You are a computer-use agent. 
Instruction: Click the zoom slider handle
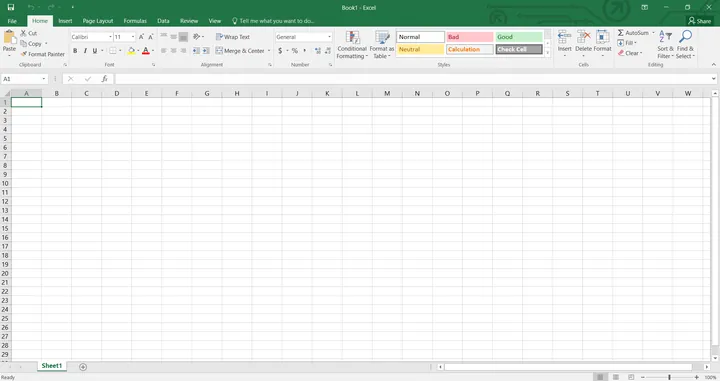click(669, 377)
